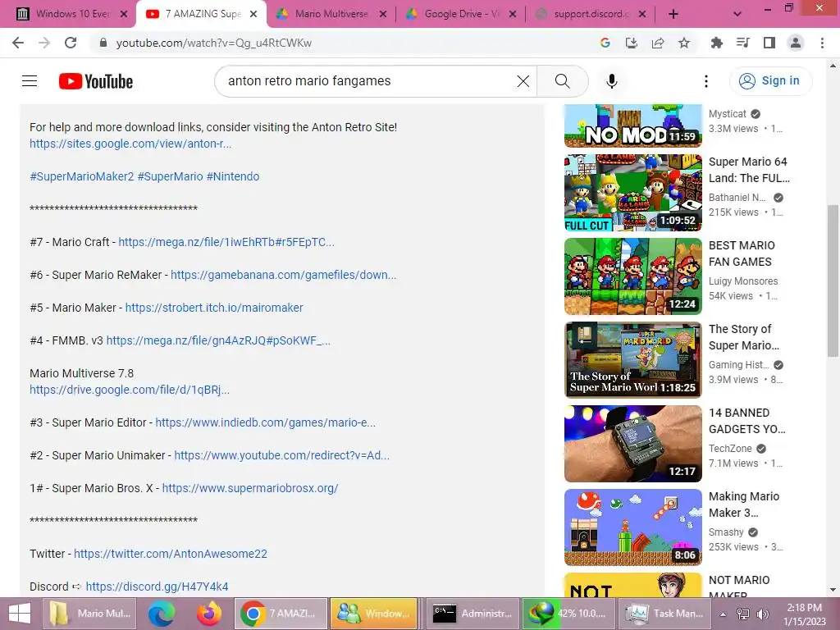The width and height of the screenshot is (840, 630).
Task: Switch to support.discord tab
Action: (591, 14)
